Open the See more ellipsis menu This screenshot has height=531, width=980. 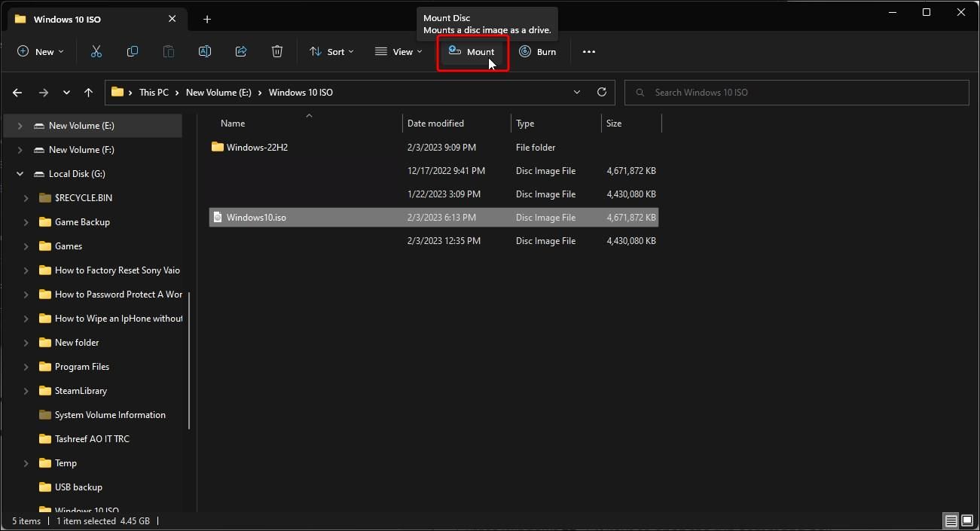coord(589,52)
